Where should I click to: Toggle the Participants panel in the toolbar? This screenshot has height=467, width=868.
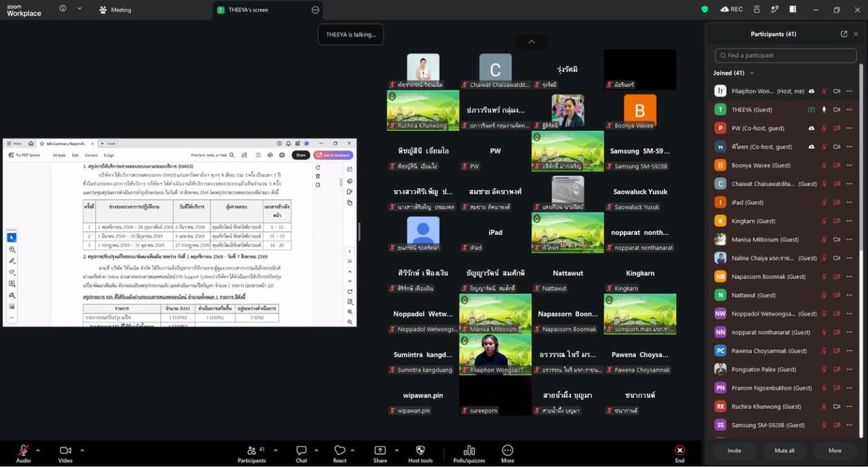(x=252, y=453)
